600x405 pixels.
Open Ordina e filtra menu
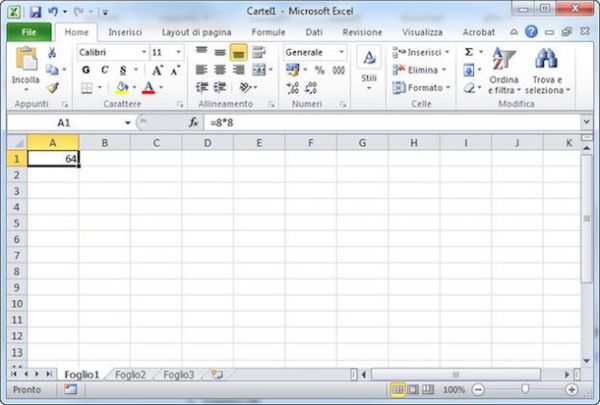[504, 71]
